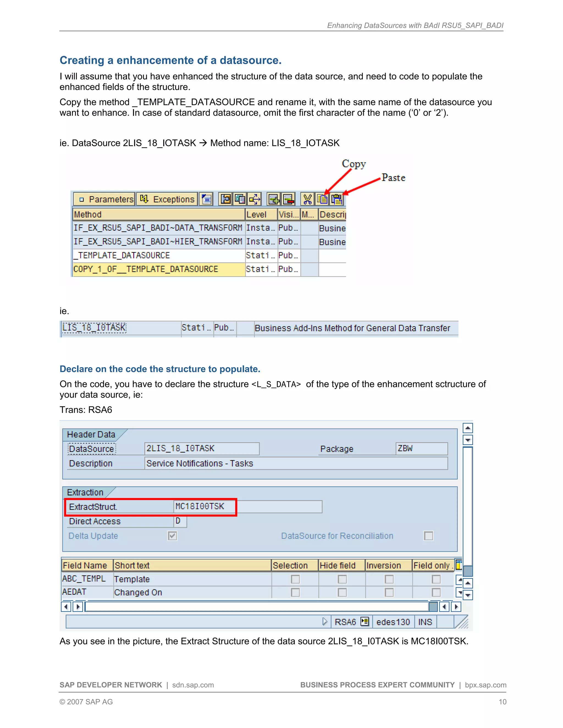Viewport: 563px width, 728px height.
Task: Click the insert row icon with green plus
Action: [x=274, y=199]
